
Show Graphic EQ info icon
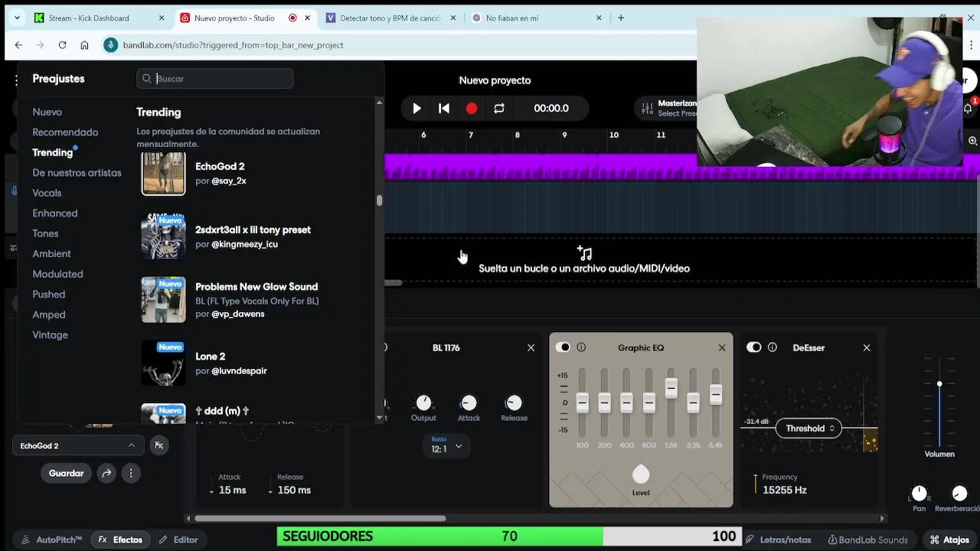click(581, 347)
